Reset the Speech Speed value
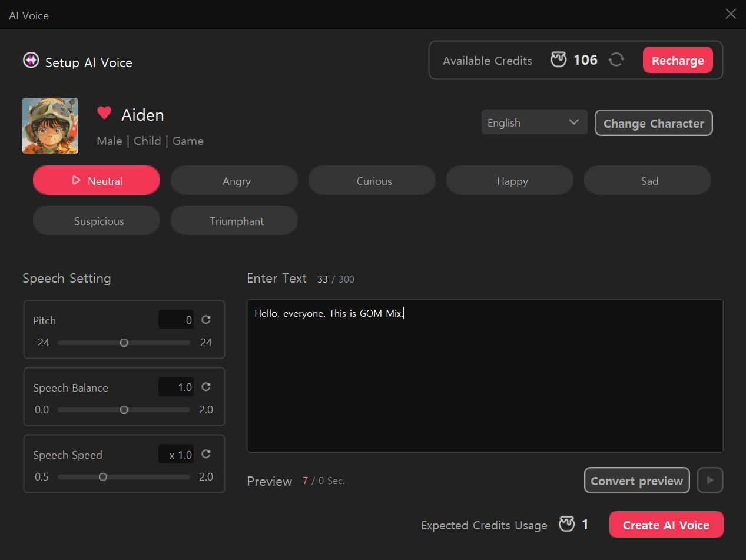Screen dimensions: 746x560 (x=206, y=454)
